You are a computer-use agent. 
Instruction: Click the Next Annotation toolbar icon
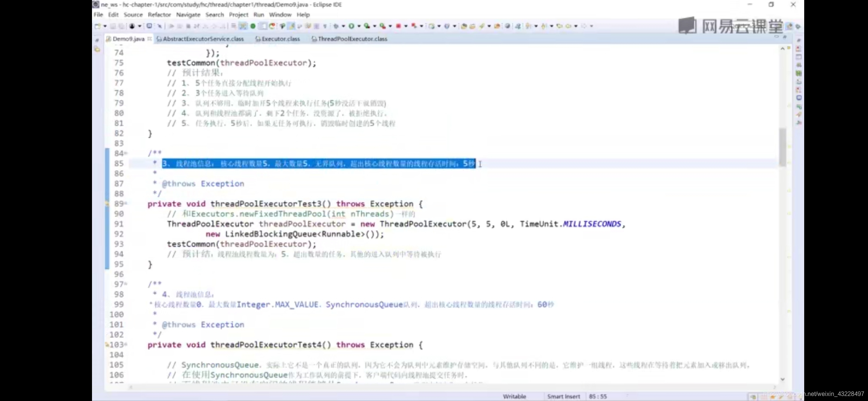click(529, 26)
